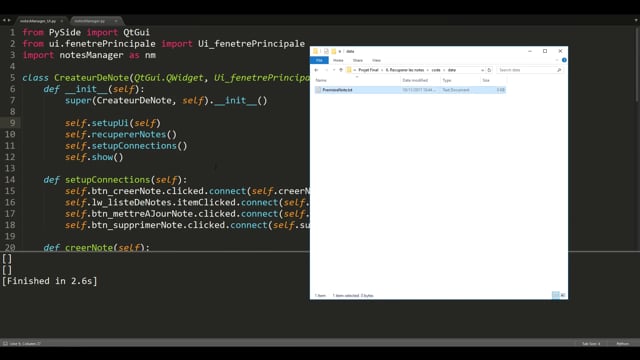Screen dimensions: 640x360
Task: Switch to the first Sublime Text tab
Action: click(40, 21)
